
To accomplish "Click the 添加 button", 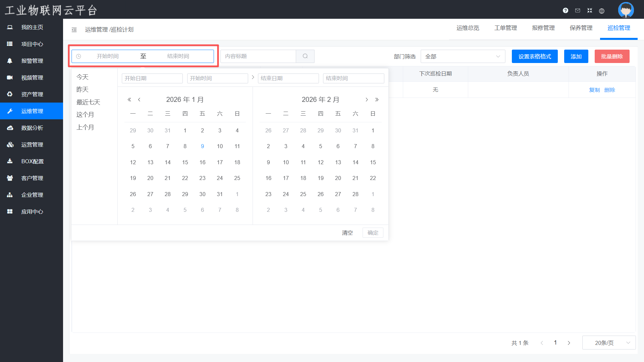I will 576,56.
